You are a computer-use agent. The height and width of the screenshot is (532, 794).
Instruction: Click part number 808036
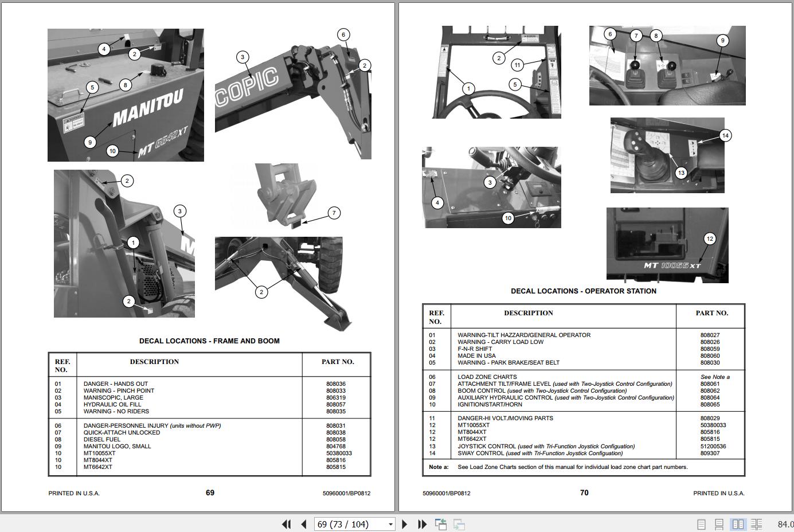coord(336,384)
